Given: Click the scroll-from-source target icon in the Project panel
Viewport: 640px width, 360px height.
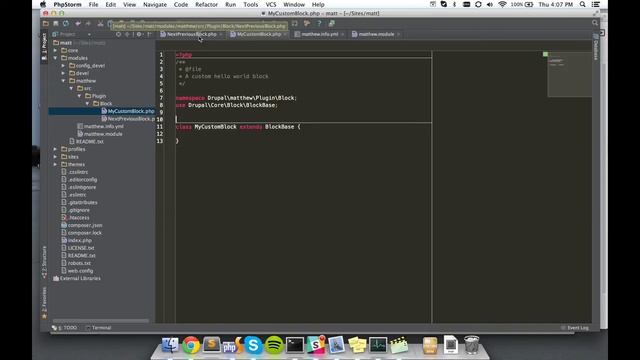Looking at the screenshot, I should tap(118, 34).
